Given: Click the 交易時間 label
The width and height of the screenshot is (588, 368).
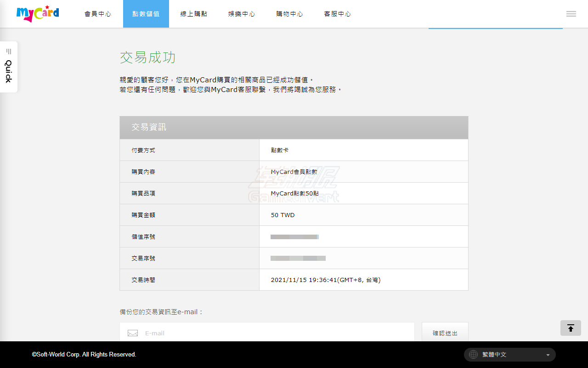Looking at the screenshot, I should click(143, 280).
